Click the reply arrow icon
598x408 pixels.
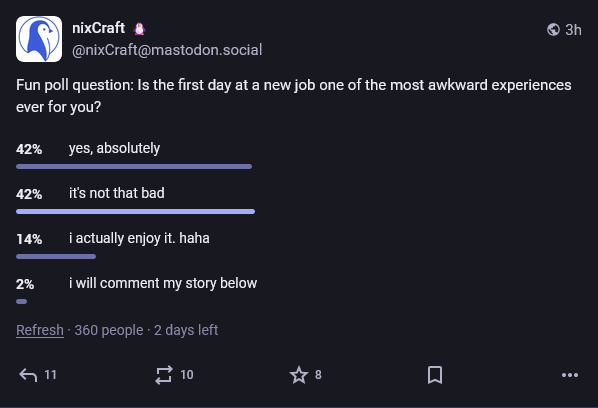click(28, 375)
